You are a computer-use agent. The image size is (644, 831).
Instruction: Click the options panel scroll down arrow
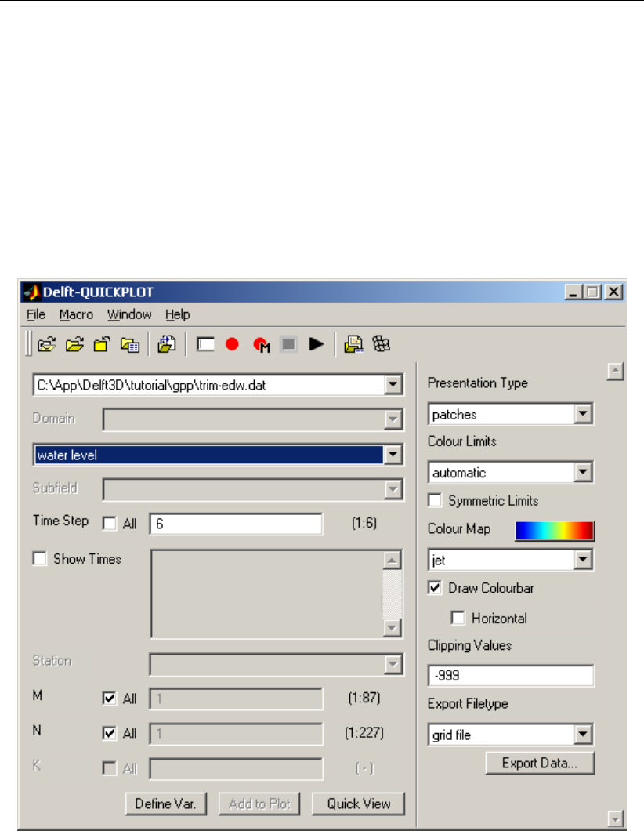click(615, 818)
